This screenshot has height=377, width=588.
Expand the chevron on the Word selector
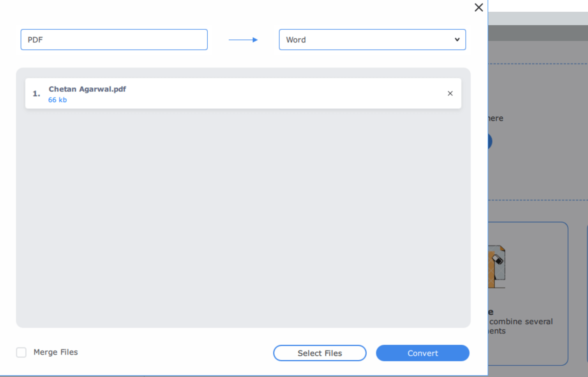pyautogui.click(x=456, y=39)
